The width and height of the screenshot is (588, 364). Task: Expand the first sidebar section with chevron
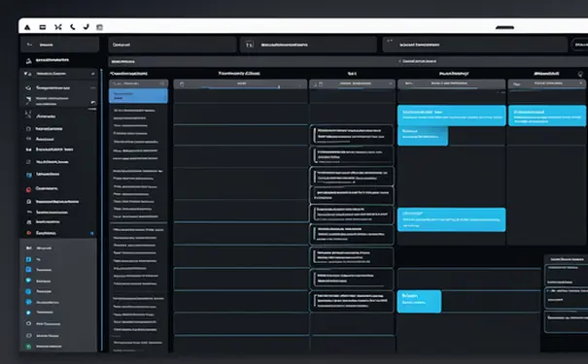point(59,74)
